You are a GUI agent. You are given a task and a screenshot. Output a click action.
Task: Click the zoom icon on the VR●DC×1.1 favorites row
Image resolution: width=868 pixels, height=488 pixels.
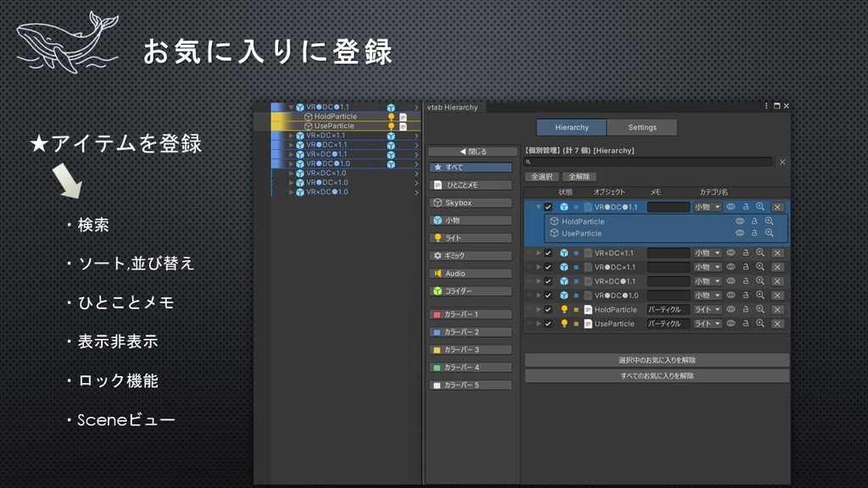pos(760,267)
